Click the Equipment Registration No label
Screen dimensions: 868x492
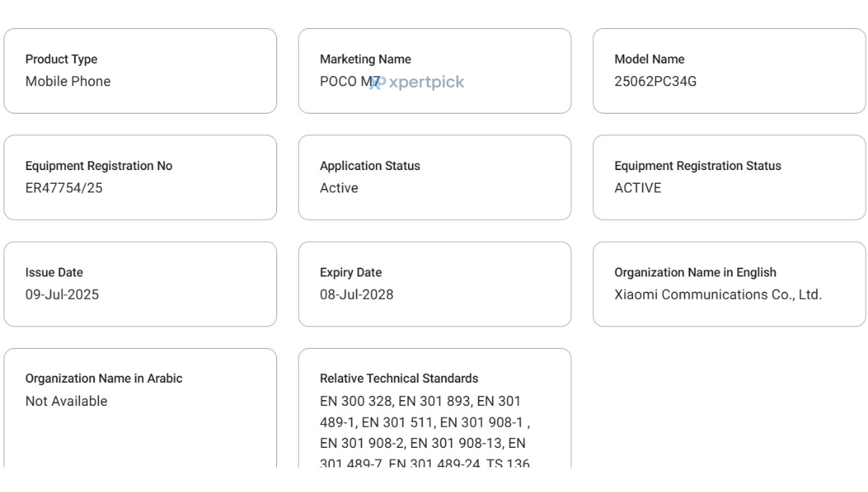click(x=98, y=166)
